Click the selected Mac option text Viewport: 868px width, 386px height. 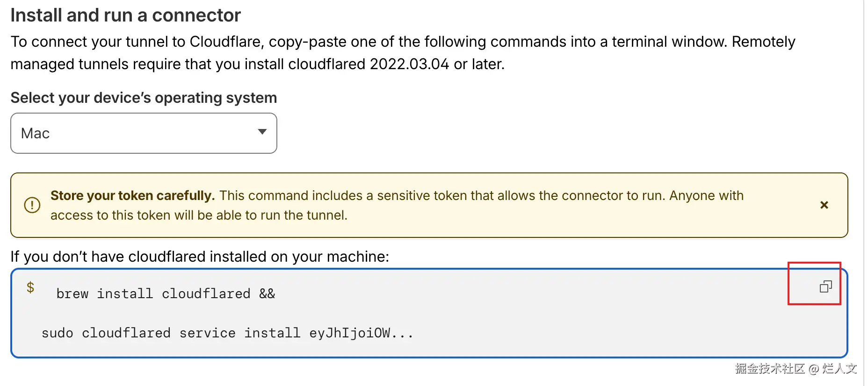click(x=36, y=134)
